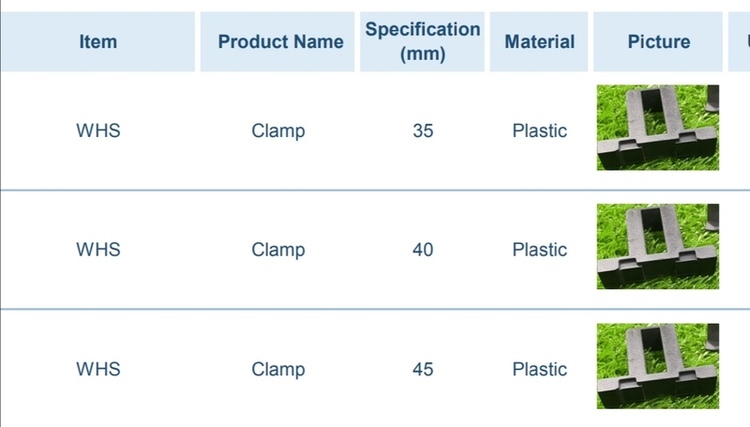This screenshot has height=427, width=750.
Task: Click the Specification (mm) column header
Action: (422, 42)
